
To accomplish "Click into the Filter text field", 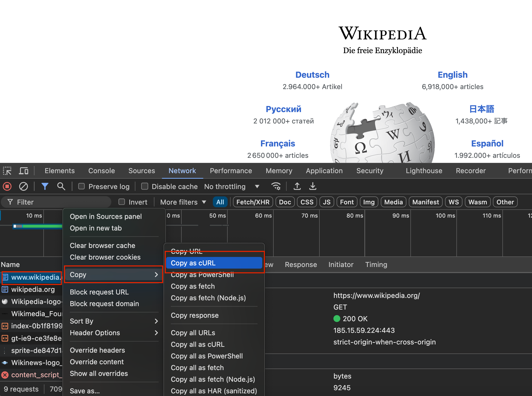I will click(56, 202).
